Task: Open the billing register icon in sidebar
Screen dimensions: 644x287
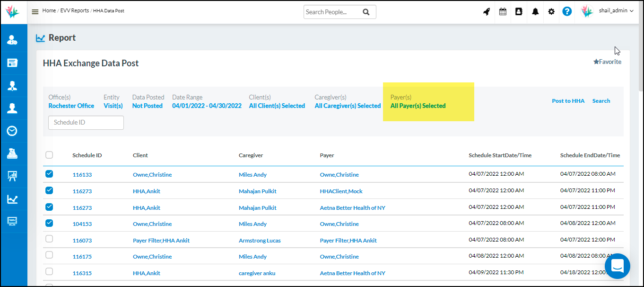Action: click(x=14, y=63)
